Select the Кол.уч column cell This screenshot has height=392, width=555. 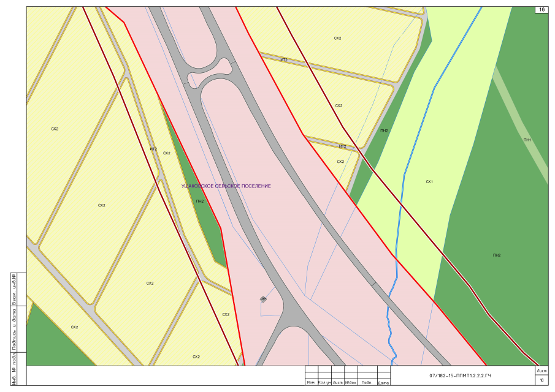324,383
